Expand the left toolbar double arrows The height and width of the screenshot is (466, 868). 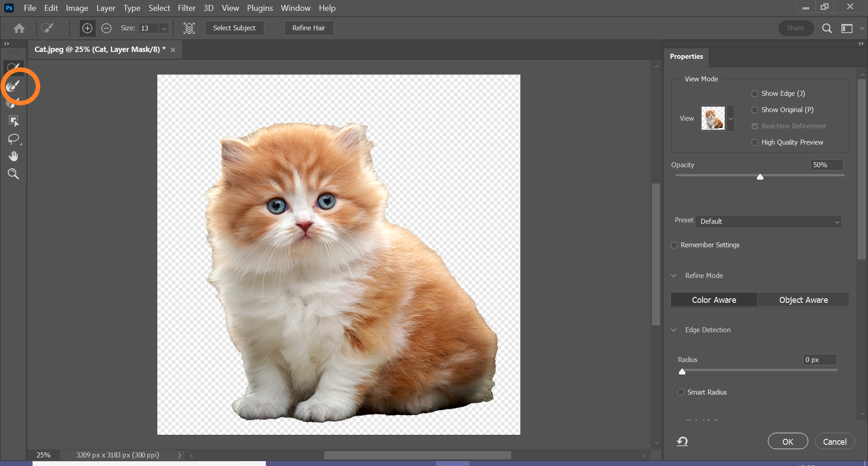(6, 43)
